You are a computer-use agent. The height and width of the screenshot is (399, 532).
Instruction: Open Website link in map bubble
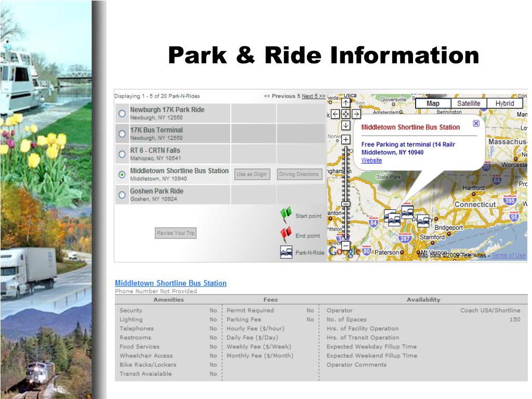coord(371,161)
